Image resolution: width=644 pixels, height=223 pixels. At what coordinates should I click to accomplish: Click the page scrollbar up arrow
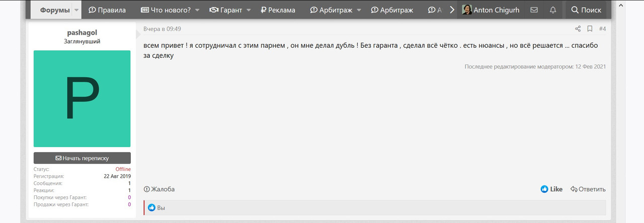621,5
